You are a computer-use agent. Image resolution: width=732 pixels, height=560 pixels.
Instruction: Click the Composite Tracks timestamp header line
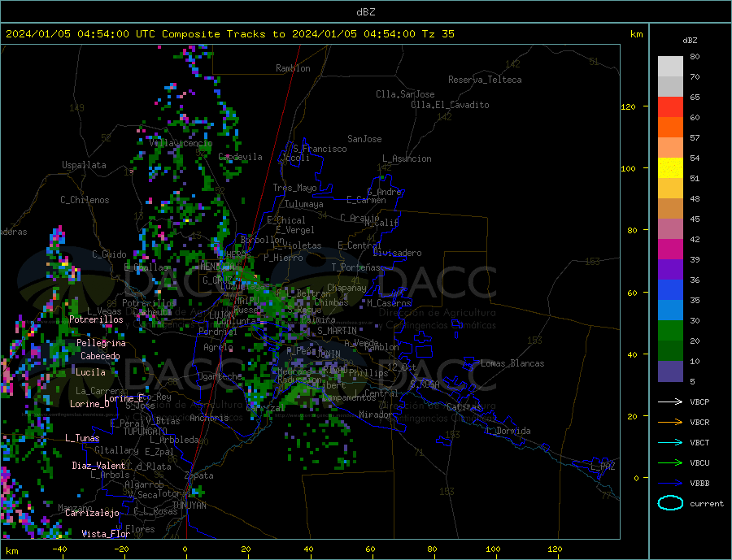tap(229, 34)
